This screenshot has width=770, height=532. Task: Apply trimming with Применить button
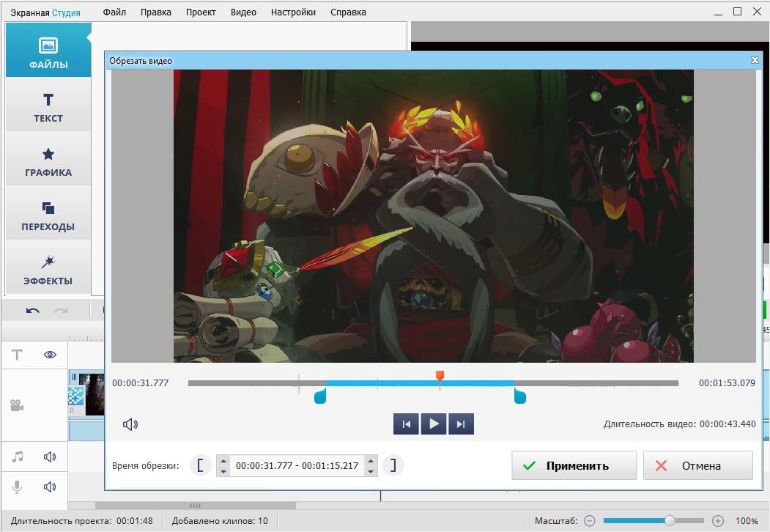click(574, 465)
